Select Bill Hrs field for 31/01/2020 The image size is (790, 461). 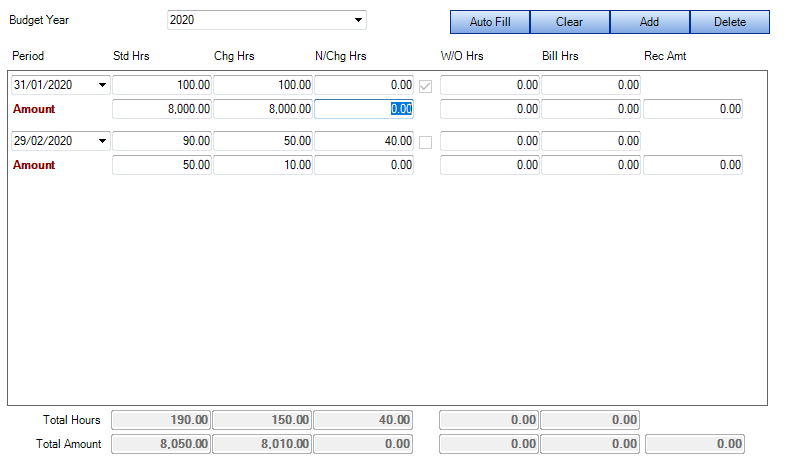(591, 85)
